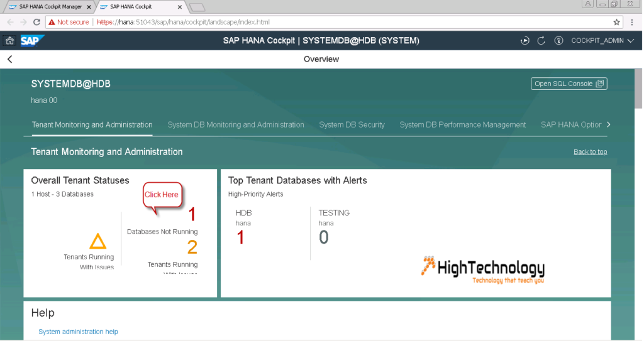644x341 pixels.
Task: Show more tabs with the right chevron
Action: click(x=609, y=125)
